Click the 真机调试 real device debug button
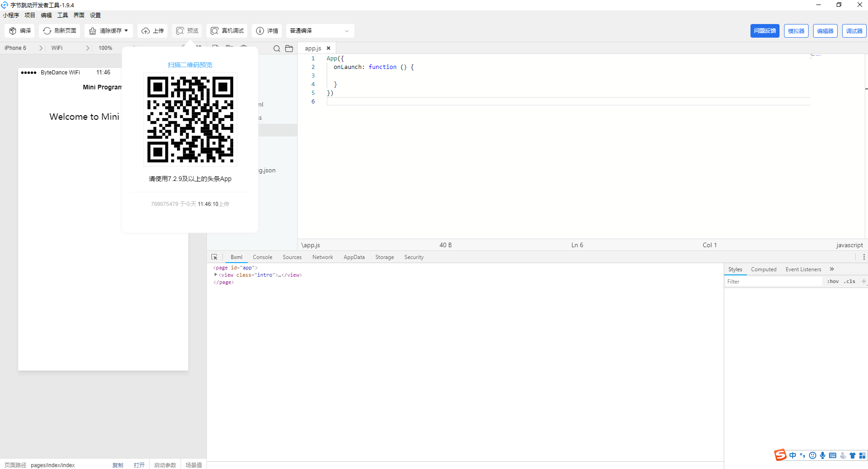The height and width of the screenshot is (469, 868). tap(227, 31)
